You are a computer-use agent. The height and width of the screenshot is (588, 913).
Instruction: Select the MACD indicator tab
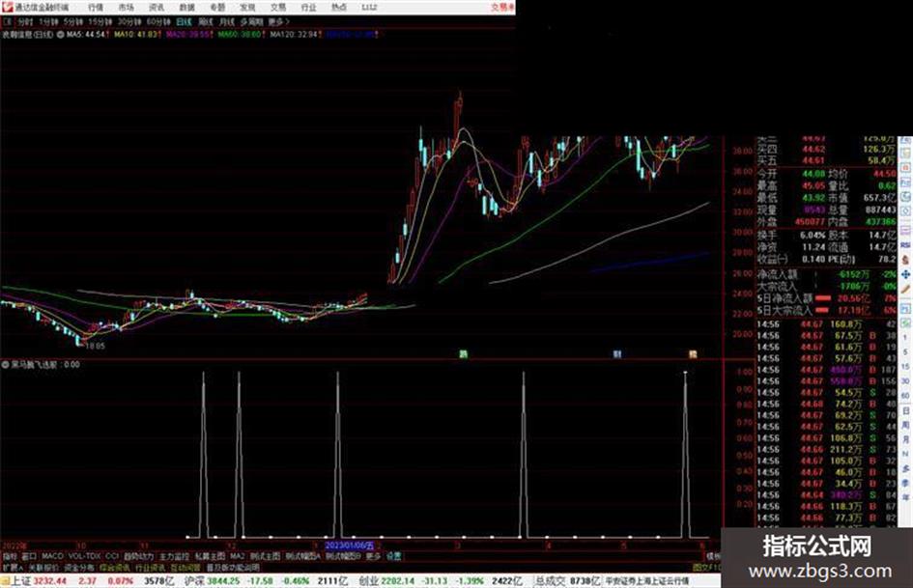[x=52, y=556]
